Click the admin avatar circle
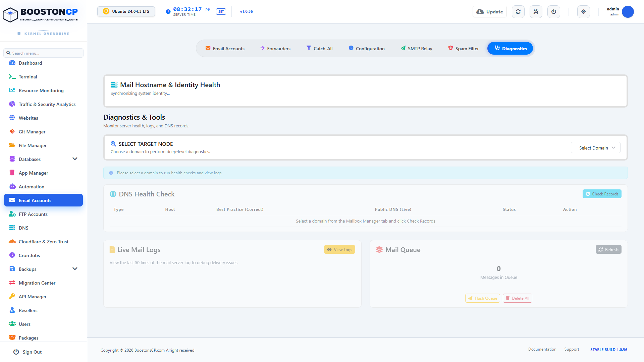The height and width of the screenshot is (362, 644). point(628,12)
